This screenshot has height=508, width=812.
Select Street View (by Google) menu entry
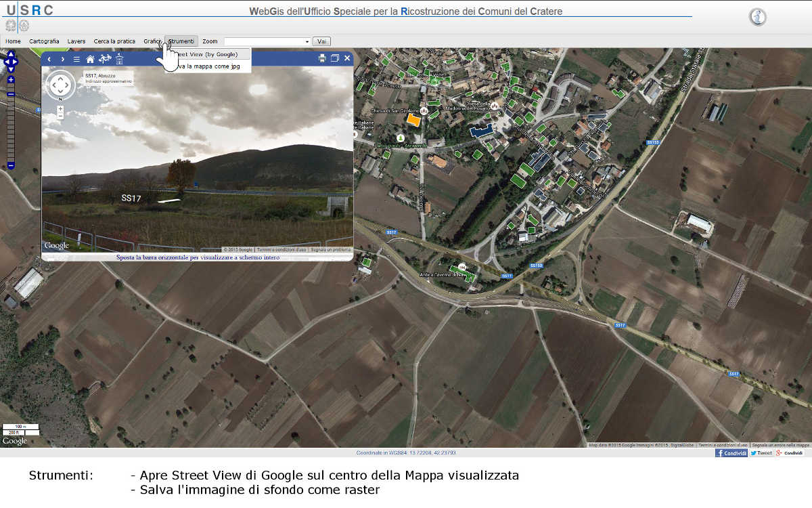[208, 54]
